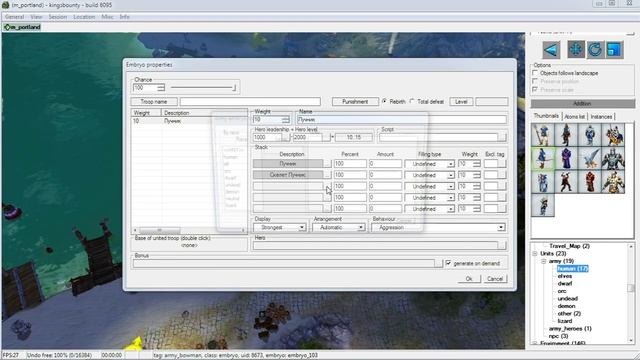This screenshot has height=360, width=640.
Task: Open browse button for first stack description
Action: [327, 164]
